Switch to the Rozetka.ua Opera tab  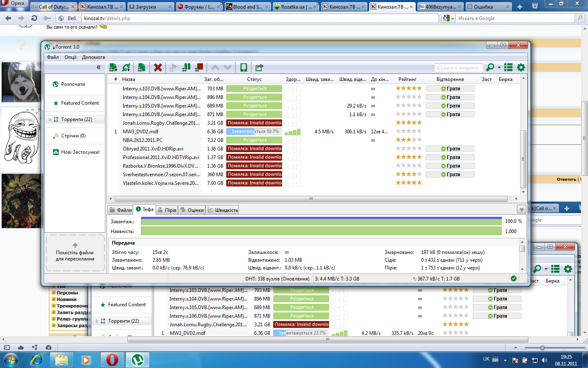[296, 7]
